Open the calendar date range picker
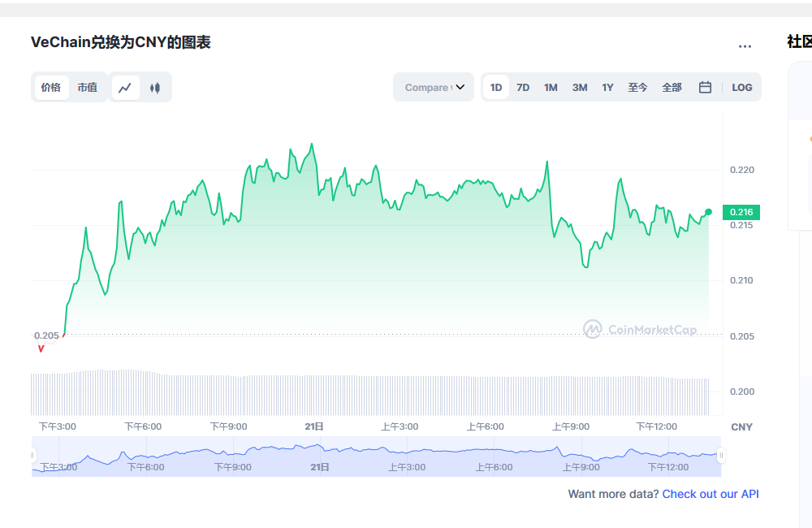The image size is (812, 528). click(705, 87)
